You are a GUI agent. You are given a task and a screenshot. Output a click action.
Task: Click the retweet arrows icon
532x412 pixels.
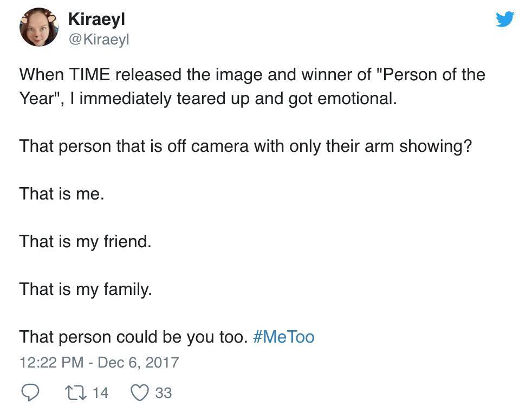(72, 392)
